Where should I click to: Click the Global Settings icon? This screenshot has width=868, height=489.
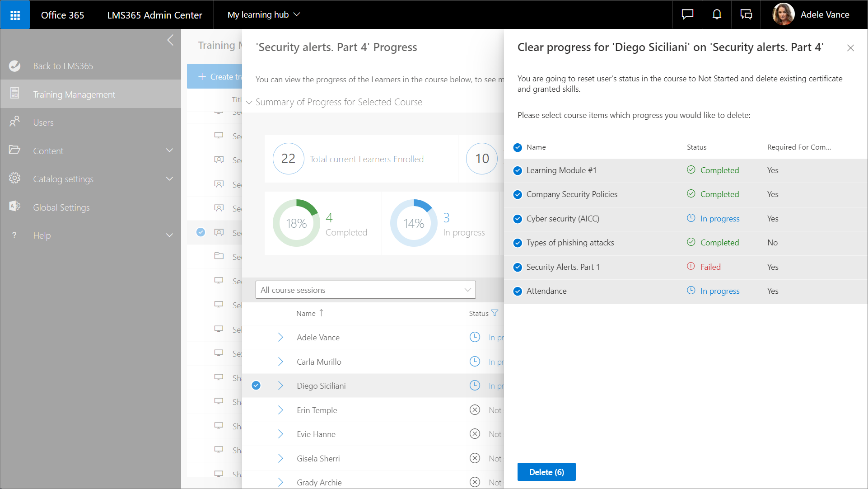[14, 207]
